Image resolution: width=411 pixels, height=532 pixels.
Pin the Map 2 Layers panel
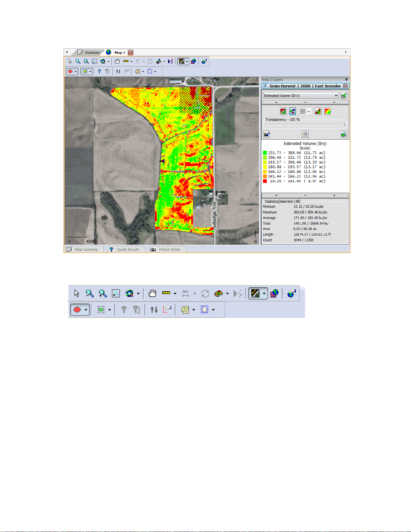(x=346, y=80)
